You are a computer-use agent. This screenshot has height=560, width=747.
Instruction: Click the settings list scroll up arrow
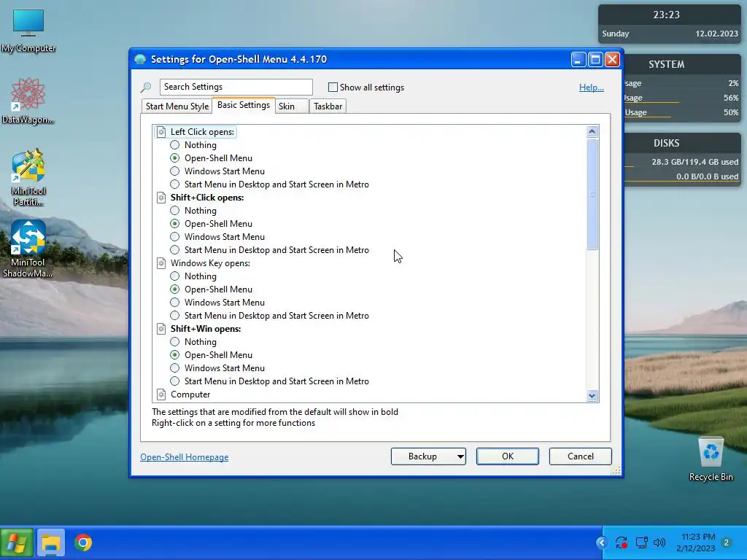coord(592,132)
